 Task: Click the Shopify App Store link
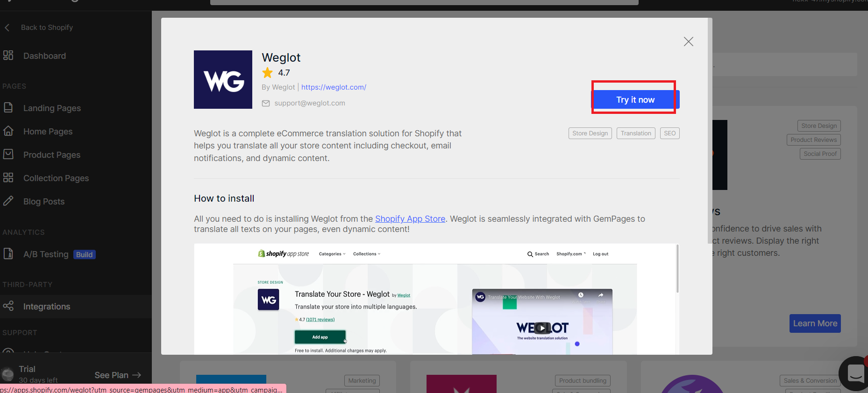click(410, 219)
